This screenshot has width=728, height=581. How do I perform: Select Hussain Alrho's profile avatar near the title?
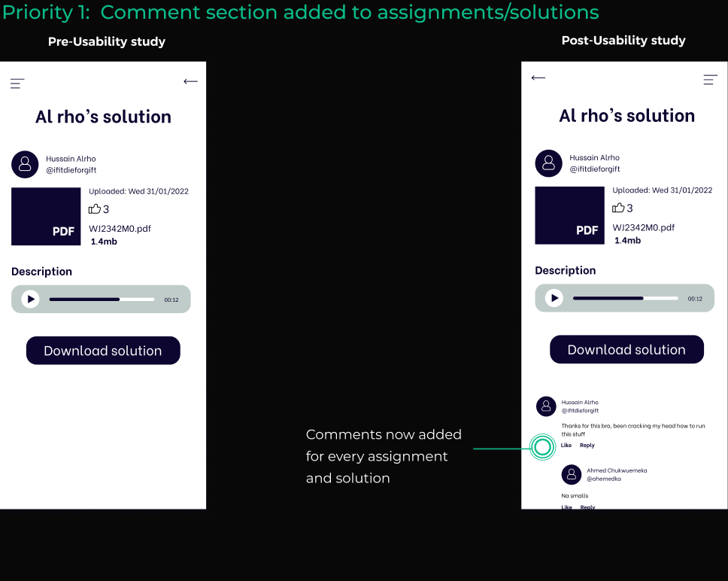[x=25, y=164]
